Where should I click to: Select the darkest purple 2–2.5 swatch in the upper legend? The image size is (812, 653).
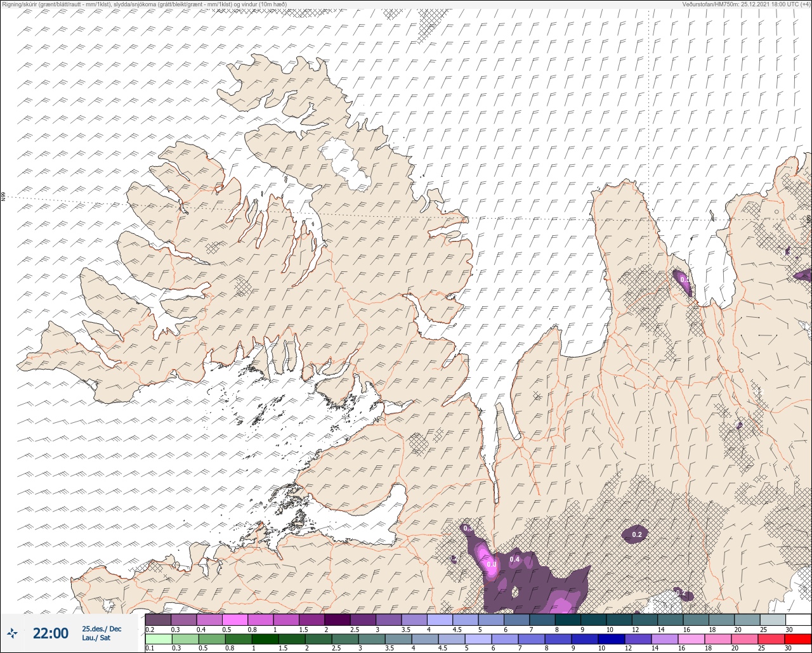point(337,619)
